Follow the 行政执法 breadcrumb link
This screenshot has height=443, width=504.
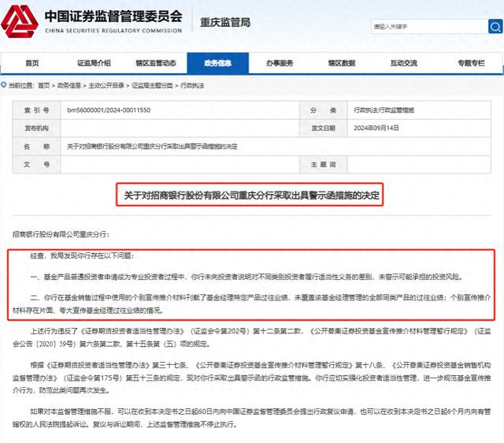click(x=192, y=86)
